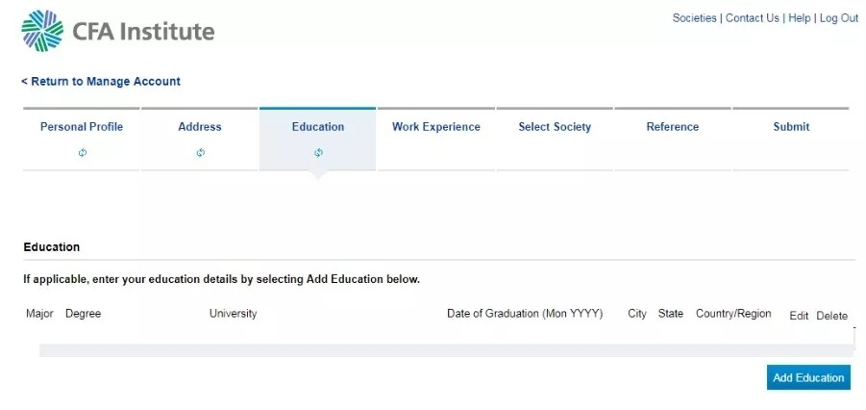Image resolution: width=866 pixels, height=410 pixels.
Task: Click the Log Out link
Action: (x=839, y=18)
